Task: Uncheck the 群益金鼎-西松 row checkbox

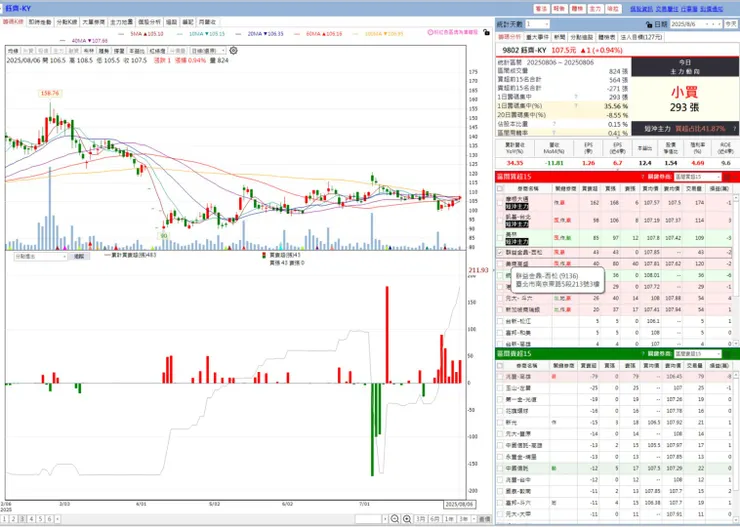Action: (x=500, y=252)
